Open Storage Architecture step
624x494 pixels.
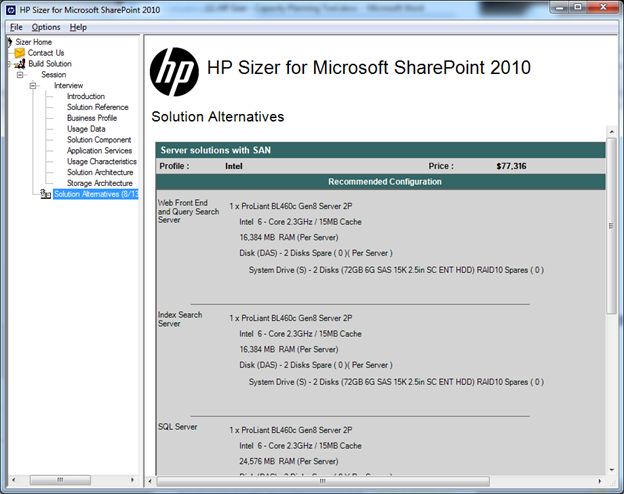(x=99, y=183)
